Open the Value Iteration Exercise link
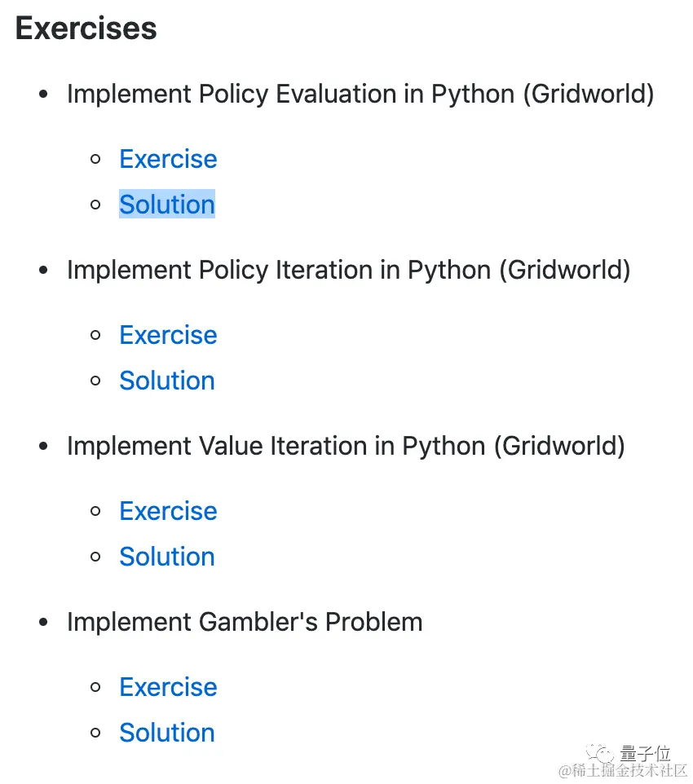693x784 pixels. click(168, 511)
